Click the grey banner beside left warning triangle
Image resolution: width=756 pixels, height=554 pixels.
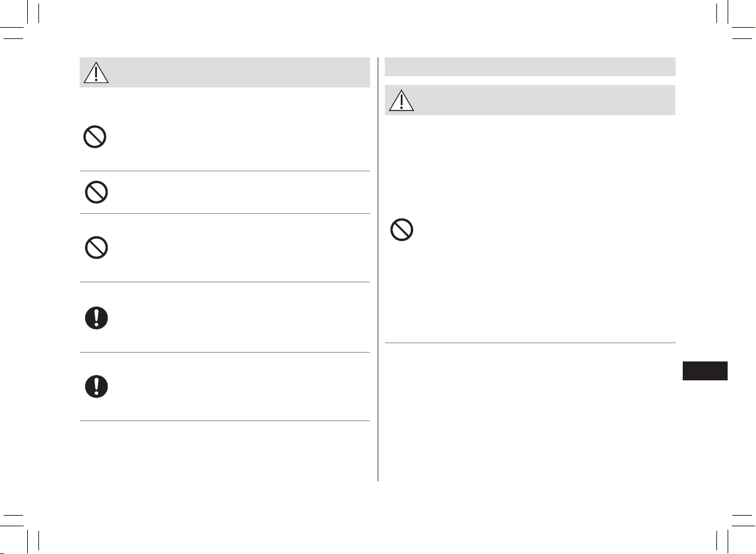pyautogui.click(x=239, y=72)
